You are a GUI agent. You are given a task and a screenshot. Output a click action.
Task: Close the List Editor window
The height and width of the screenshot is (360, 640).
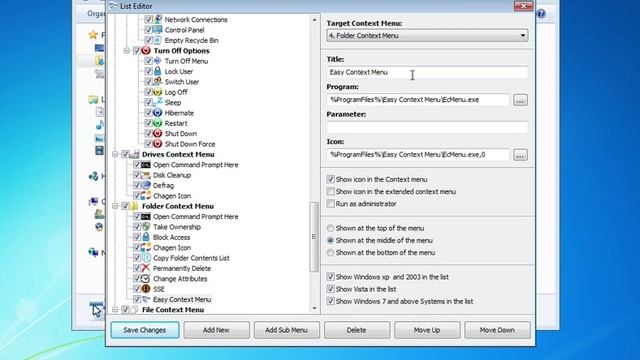[x=523, y=6]
